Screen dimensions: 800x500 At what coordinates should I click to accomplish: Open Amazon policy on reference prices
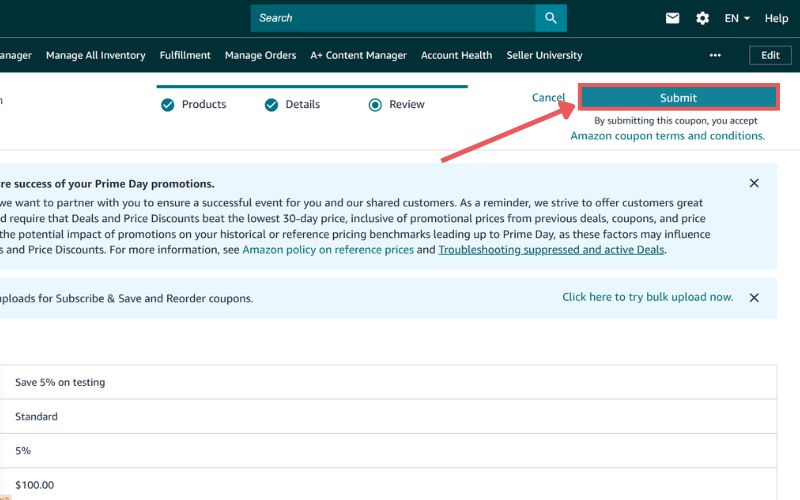(328, 250)
